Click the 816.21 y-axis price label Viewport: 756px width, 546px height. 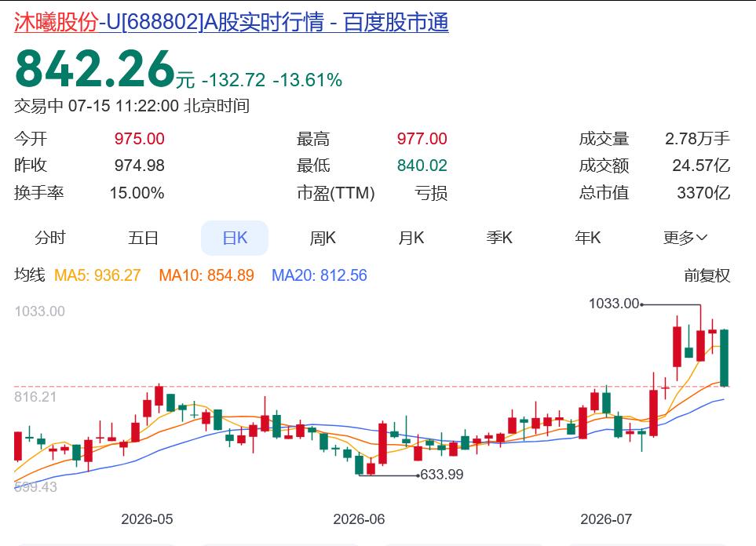[35, 397]
